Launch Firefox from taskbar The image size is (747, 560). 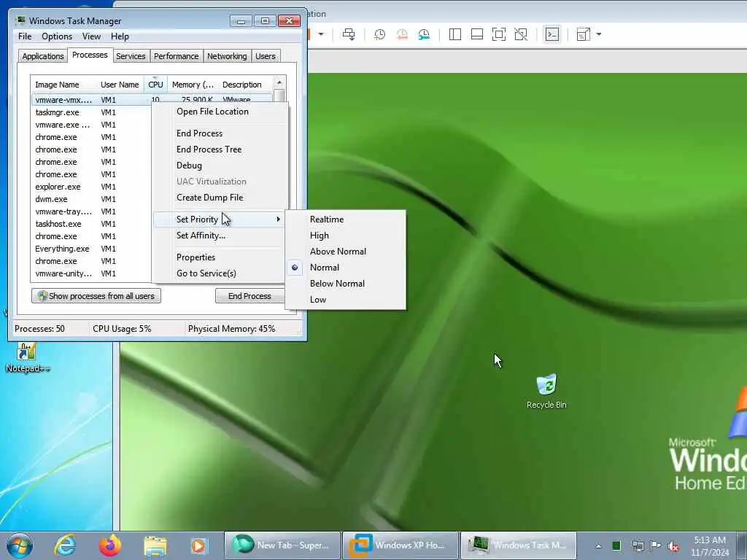click(110, 545)
